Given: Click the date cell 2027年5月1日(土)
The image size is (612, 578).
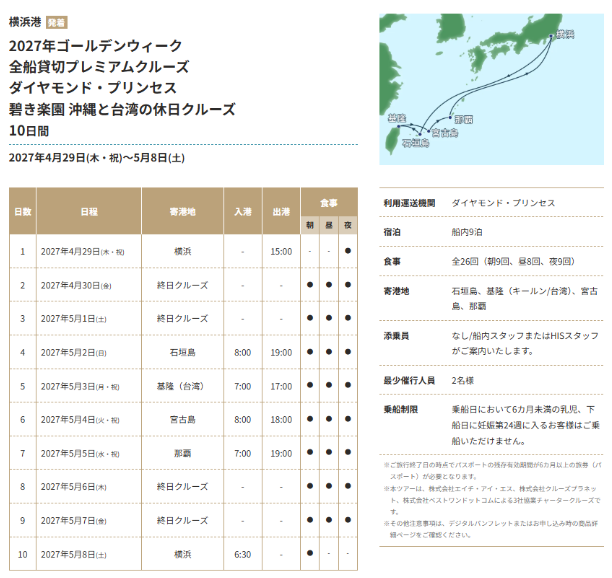Looking at the screenshot, I should pyautogui.click(x=73, y=319).
